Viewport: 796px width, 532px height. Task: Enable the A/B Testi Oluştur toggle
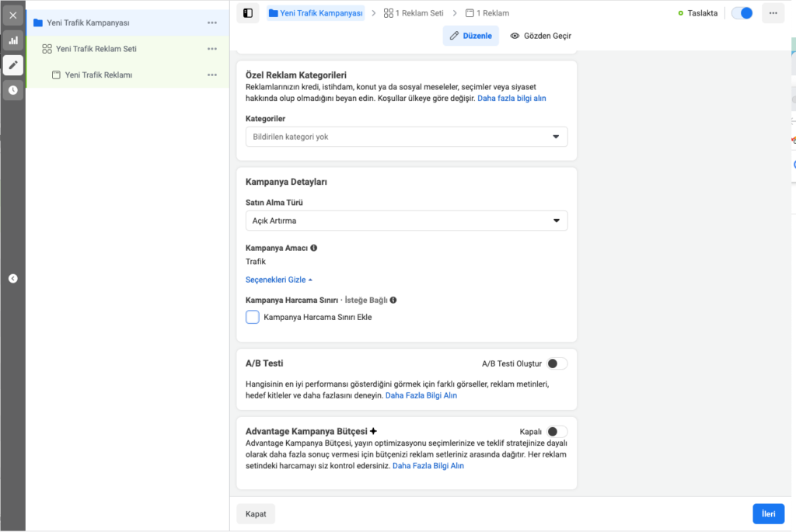[x=557, y=363]
